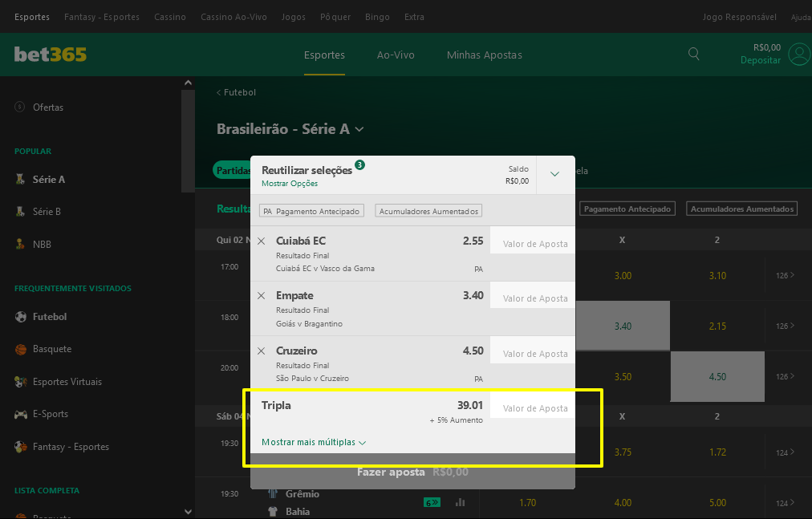Click PA Pagamento Antecipado in bet slip

312,211
